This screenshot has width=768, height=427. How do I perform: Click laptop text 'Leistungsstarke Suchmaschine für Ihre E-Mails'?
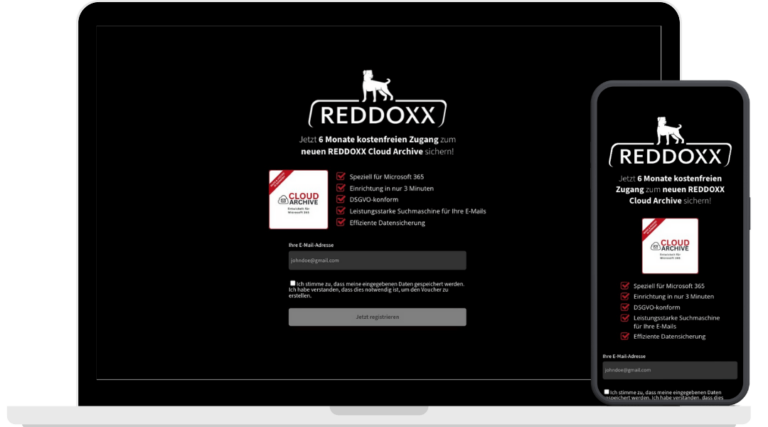pyautogui.click(x=418, y=211)
